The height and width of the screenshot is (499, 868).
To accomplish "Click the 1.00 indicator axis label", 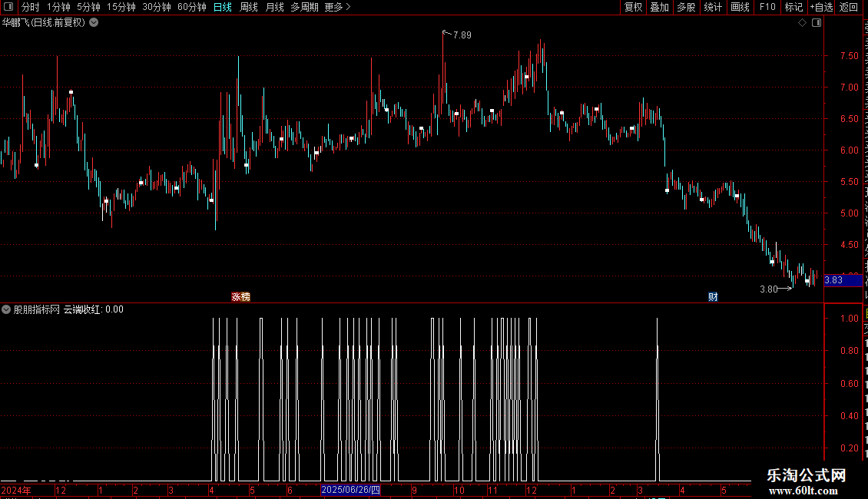I will pyautogui.click(x=849, y=318).
